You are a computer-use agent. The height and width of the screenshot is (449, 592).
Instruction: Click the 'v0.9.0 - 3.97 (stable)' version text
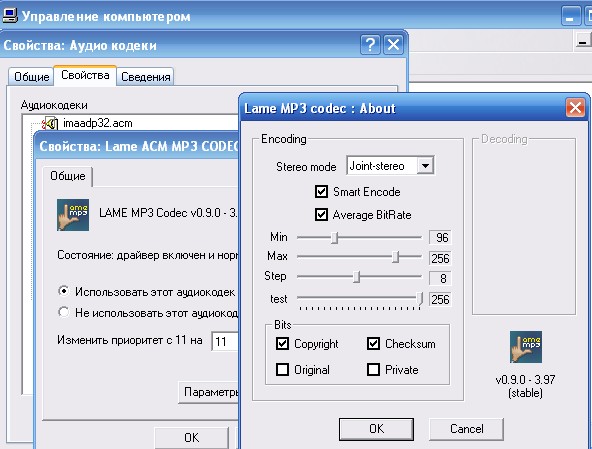(x=526, y=386)
